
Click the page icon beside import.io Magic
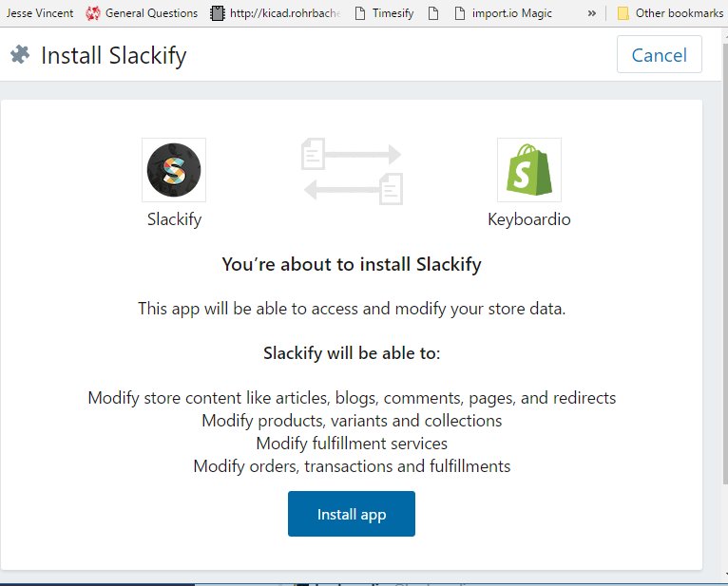[x=460, y=13]
